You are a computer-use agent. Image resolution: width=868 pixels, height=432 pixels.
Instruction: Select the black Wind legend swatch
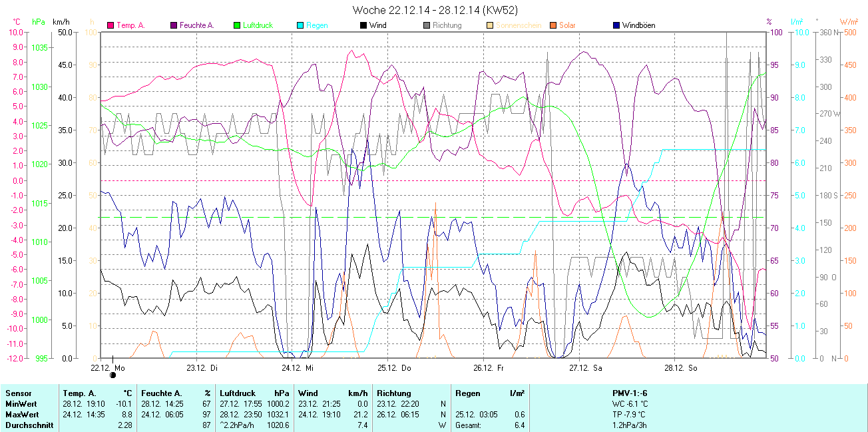[363, 26]
